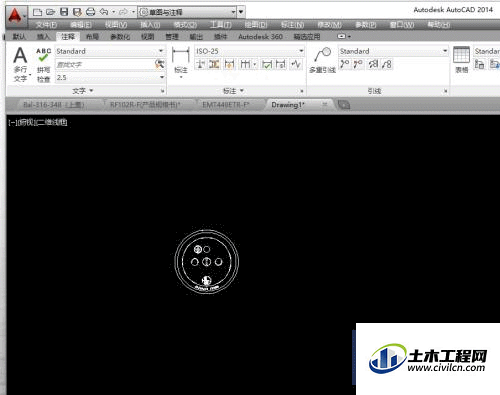Screen dimensions: 500x395
Task: Create a new drawing from quick access toolbar
Action: [x=37, y=12]
